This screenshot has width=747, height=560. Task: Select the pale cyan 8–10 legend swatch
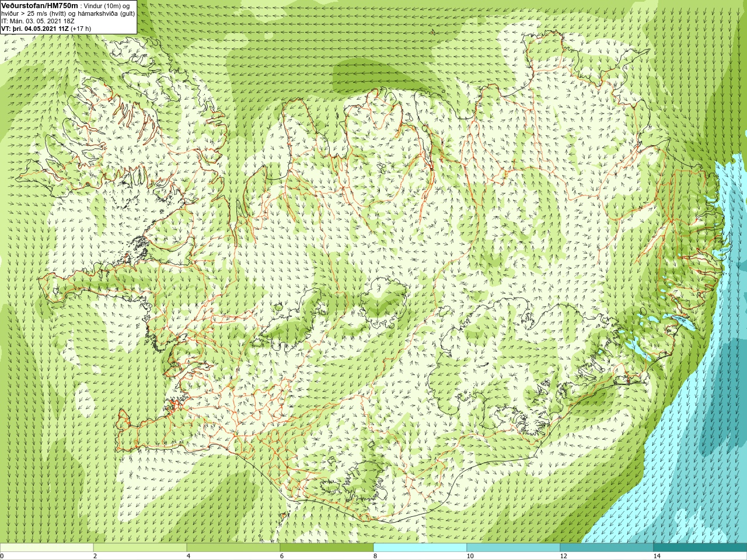click(x=420, y=548)
